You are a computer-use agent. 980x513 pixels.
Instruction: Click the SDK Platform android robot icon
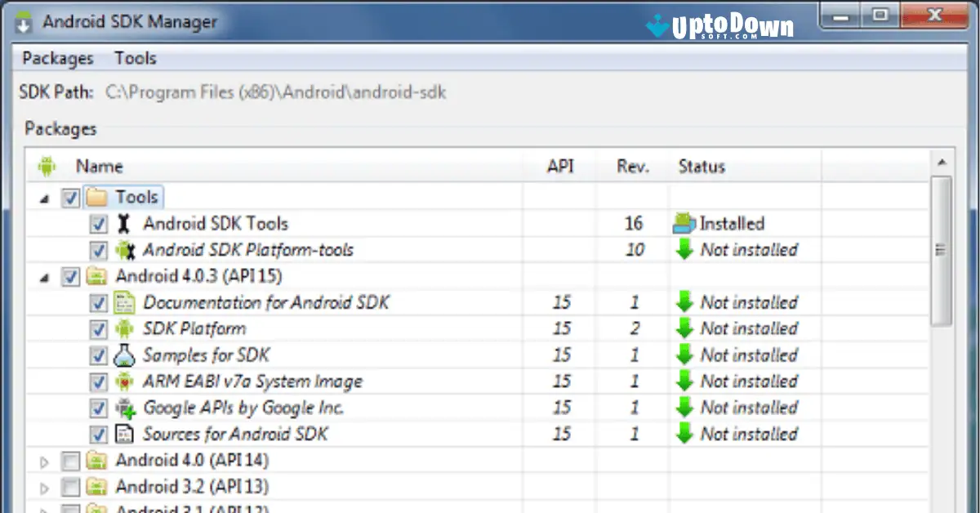pyautogui.click(x=124, y=328)
